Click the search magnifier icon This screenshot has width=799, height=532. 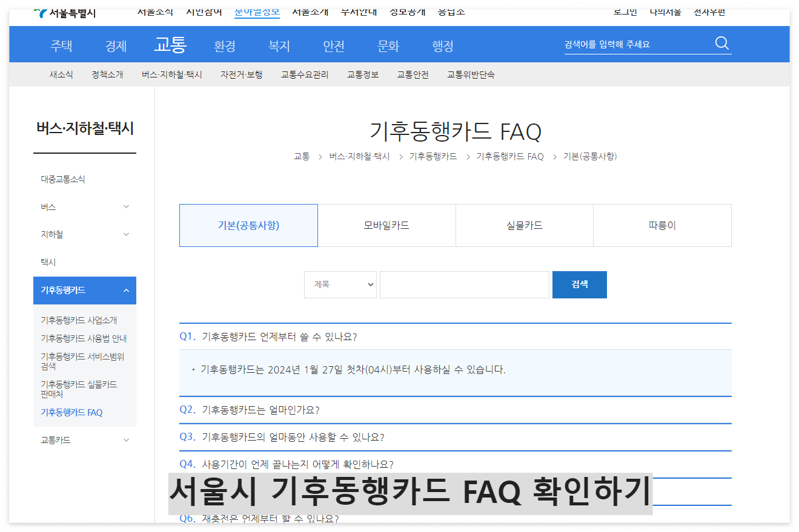(x=721, y=44)
